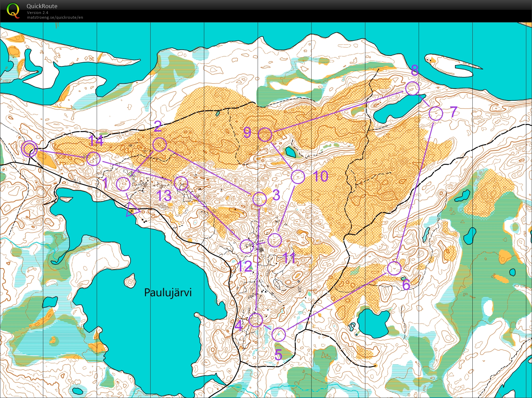Select the control circle for control 2

pyautogui.click(x=159, y=145)
